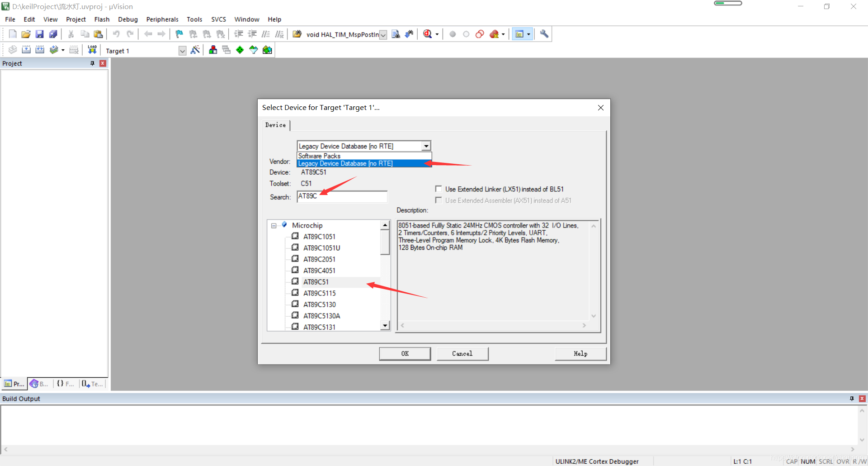Click the Help button in the dialog
The height and width of the screenshot is (466, 868).
coord(580,353)
